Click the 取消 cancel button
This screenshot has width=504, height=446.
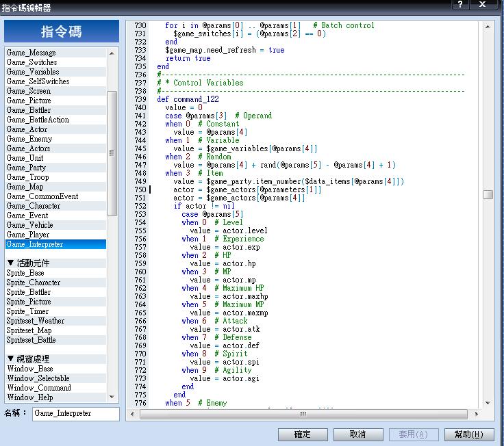click(358, 434)
